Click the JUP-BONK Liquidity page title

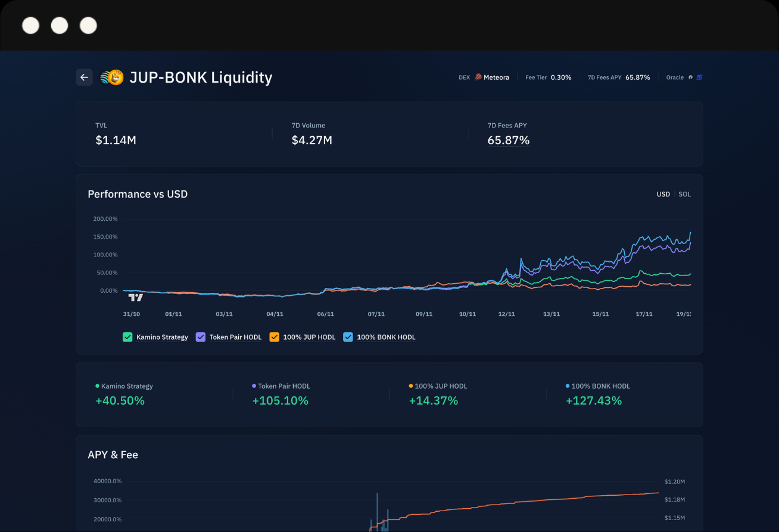tap(201, 77)
